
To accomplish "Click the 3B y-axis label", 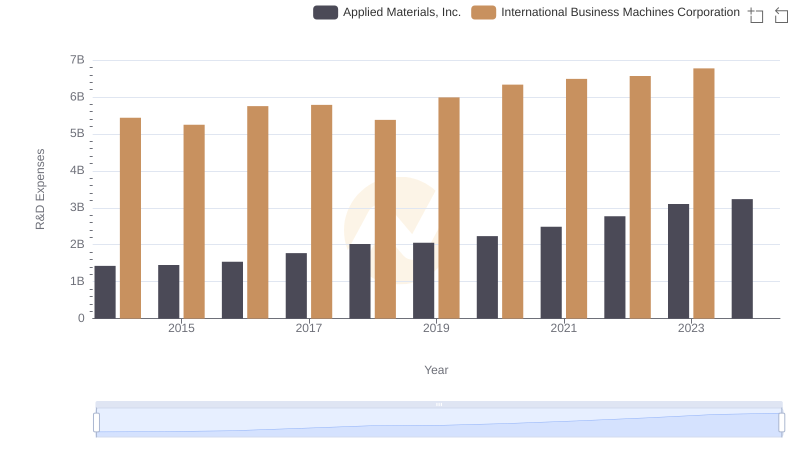I will coord(77,208).
